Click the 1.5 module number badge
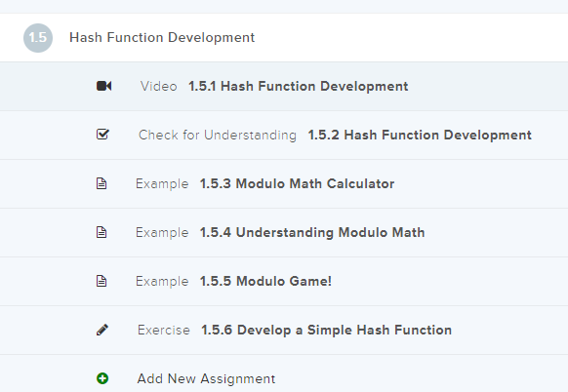 38,38
